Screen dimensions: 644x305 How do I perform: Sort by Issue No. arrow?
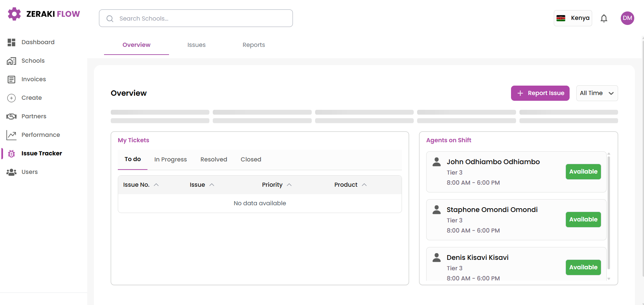[x=156, y=185]
